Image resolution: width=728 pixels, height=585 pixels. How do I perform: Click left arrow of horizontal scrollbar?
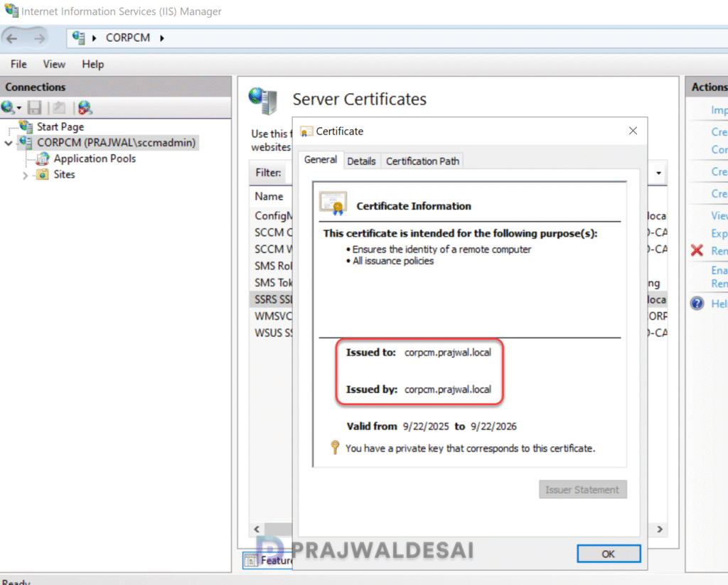tap(257, 530)
